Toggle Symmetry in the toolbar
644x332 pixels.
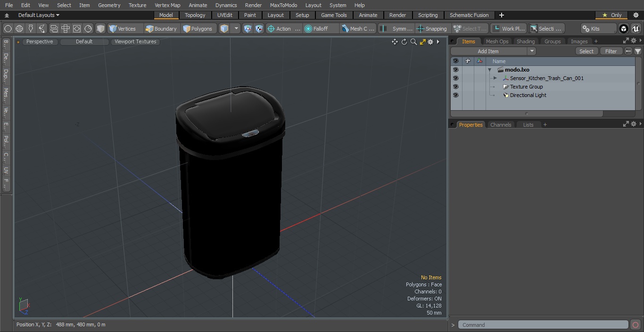click(396, 29)
